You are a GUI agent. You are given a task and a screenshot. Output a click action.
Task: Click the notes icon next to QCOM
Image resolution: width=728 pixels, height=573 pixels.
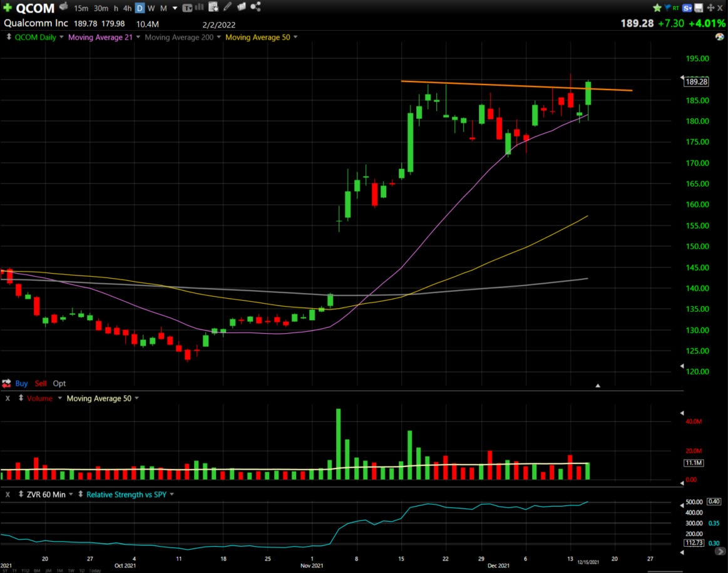(x=64, y=6)
